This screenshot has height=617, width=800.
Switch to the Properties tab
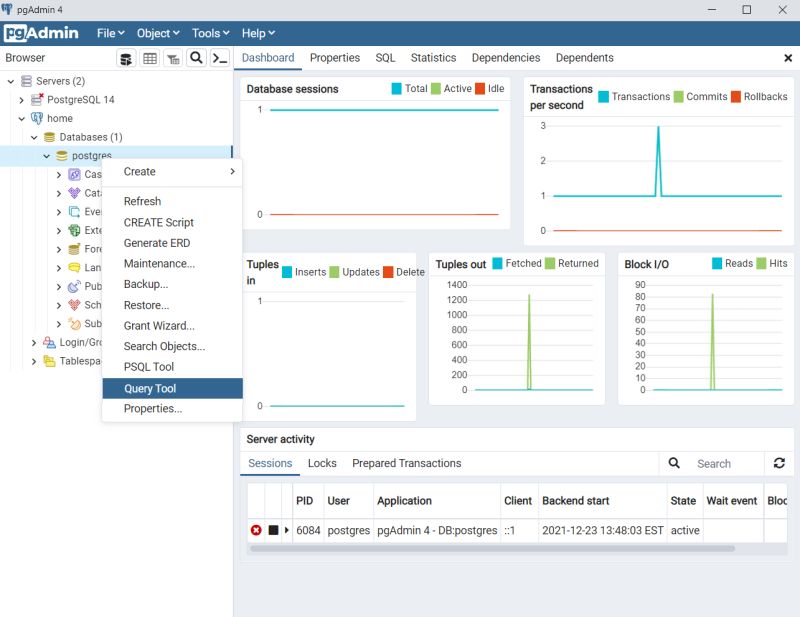335,58
